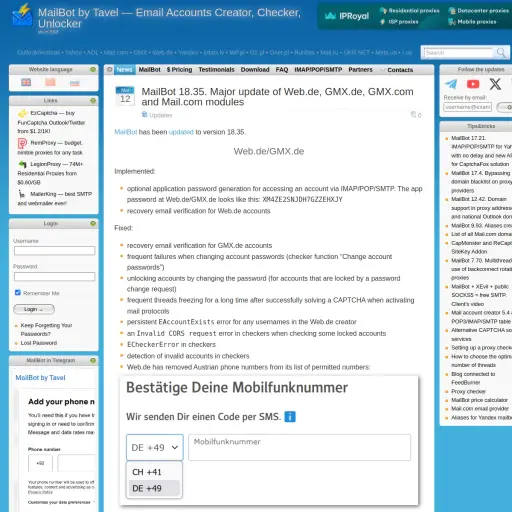The height and width of the screenshot is (512, 512).
Task: Switch to the Download tab
Action: pyautogui.click(x=255, y=70)
